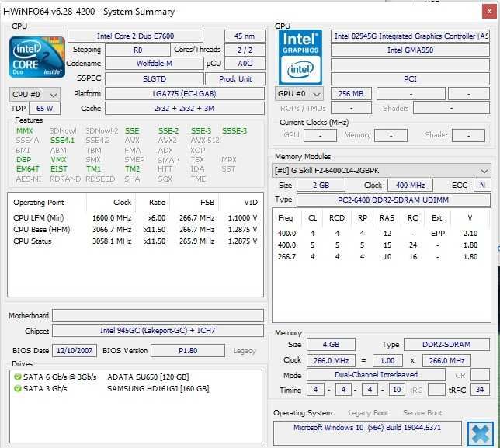The image size is (500, 448).
Task: Click the Microsoft Windows 10 build field
Action: pos(367,433)
